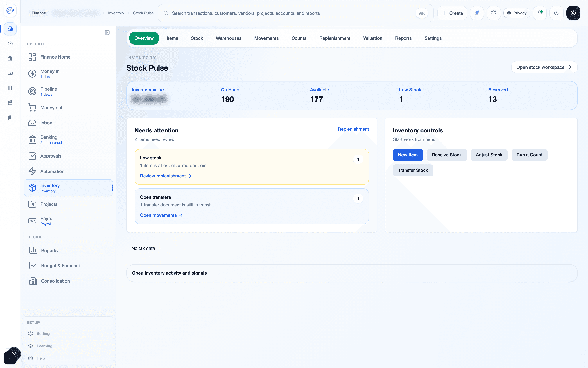The image size is (588, 368).
Task: Click the Inventory cube icon in sidebar
Action: (32, 188)
